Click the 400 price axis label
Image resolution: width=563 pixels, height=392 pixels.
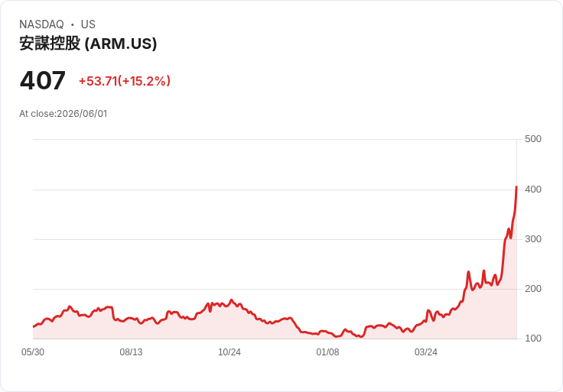[x=533, y=189]
